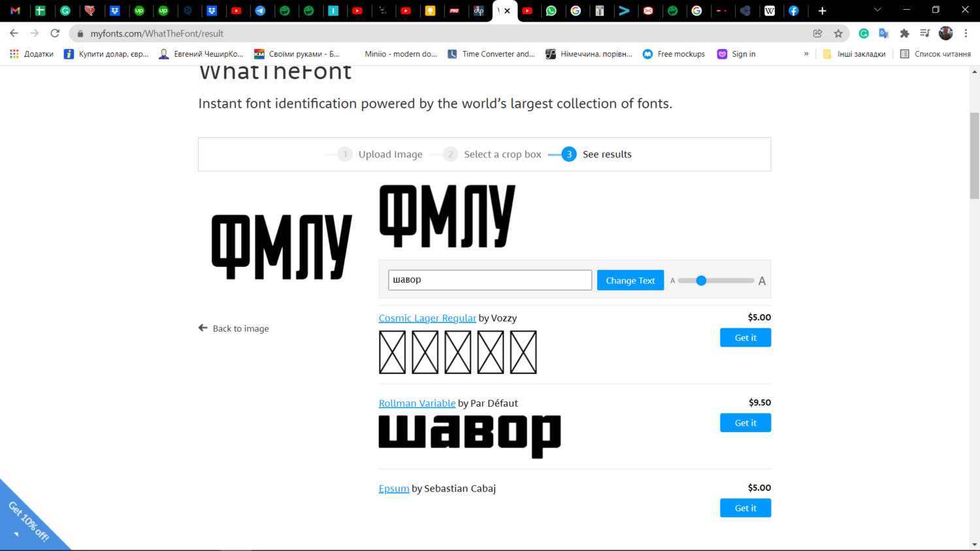Click the cropped ФМЛУ preview image
This screenshot has height=551, width=980.
tap(448, 216)
